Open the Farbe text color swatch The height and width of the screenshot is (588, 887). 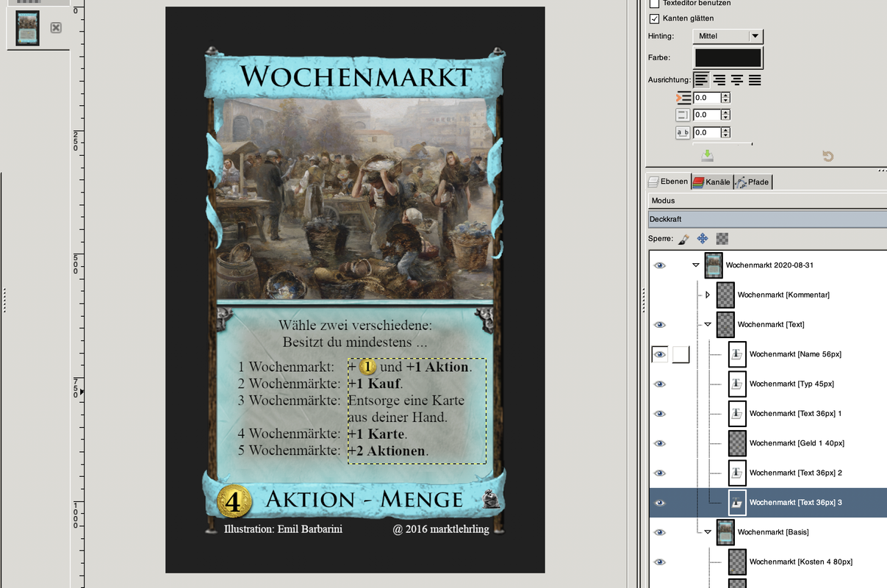[x=728, y=57]
